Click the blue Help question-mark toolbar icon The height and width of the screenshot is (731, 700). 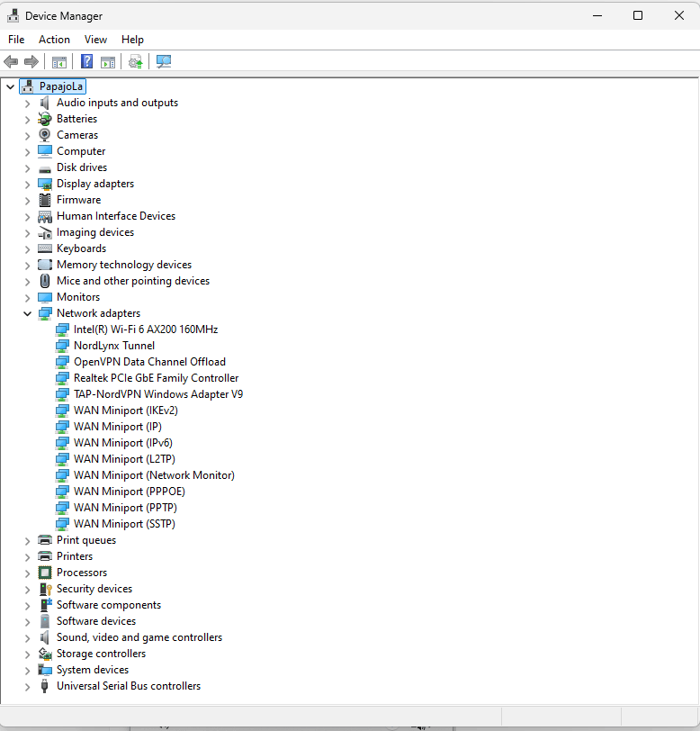click(86, 61)
